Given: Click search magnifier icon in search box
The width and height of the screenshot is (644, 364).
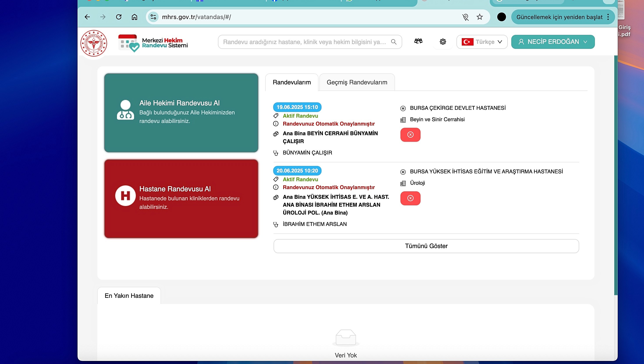Looking at the screenshot, I should [394, 42].
